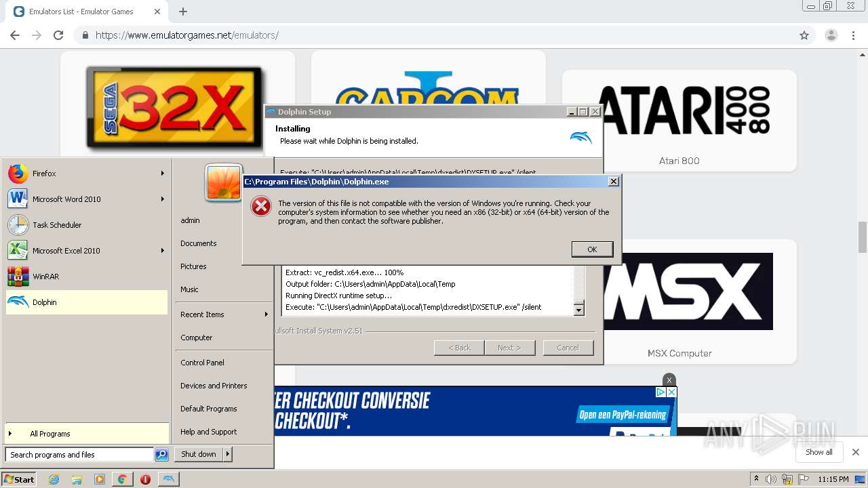
Task: Click the Start menu search magnifier icon
Action: (161, 455)
